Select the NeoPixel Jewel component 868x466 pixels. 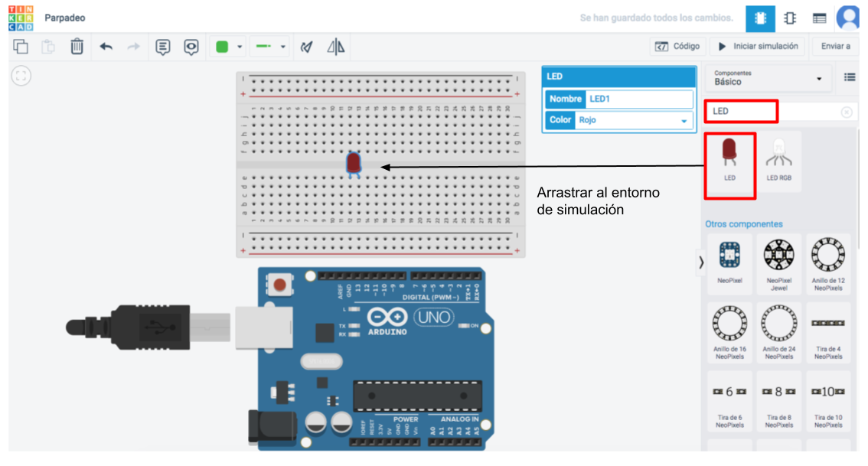coord(778,263)
